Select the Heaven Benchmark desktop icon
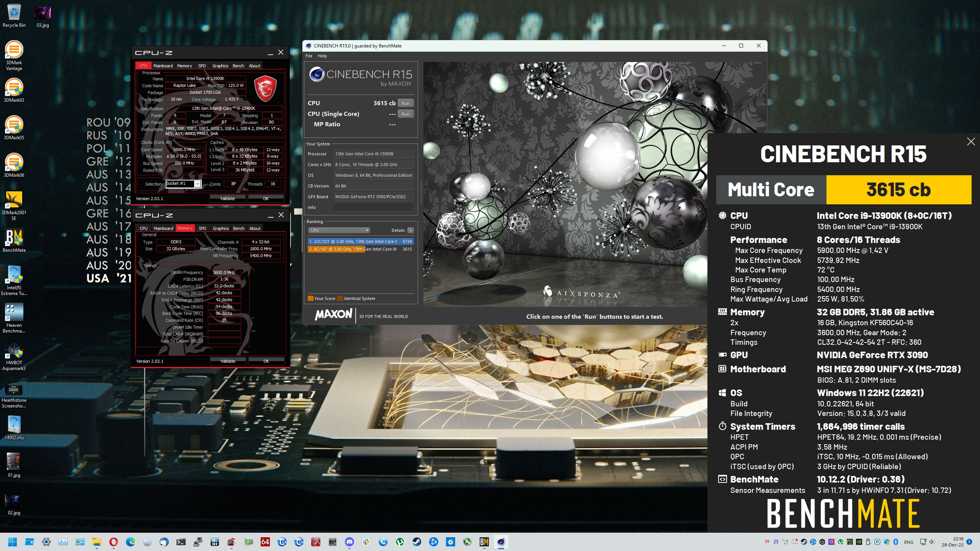The image size is (980, 551). click(14, 318)
